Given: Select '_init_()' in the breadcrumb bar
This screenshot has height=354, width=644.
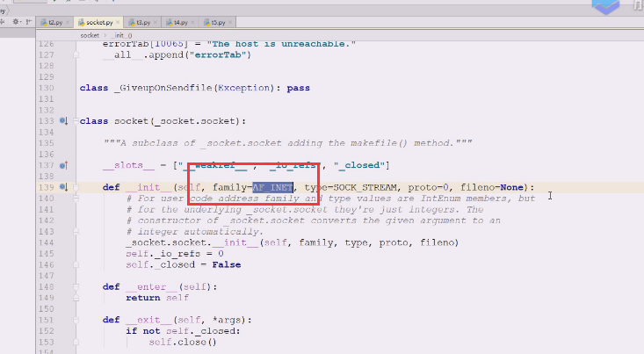Looking at the screenshot, I should (121, 35).
